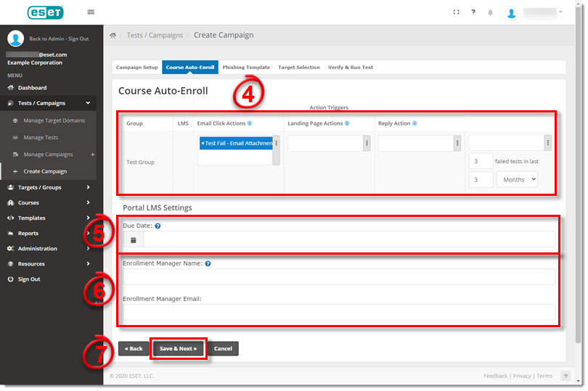588x391 pixels.
Task: Remove the Test Fail - Email Attachment tag
Action: point(203,144)
